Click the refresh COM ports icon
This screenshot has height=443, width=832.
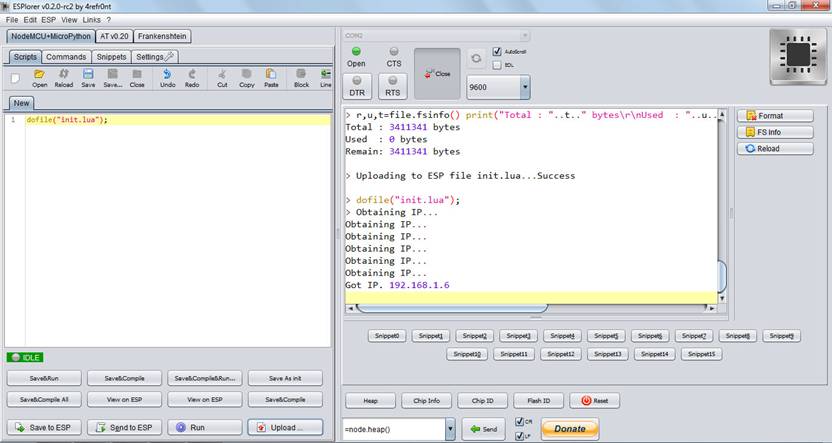[476, 58]
